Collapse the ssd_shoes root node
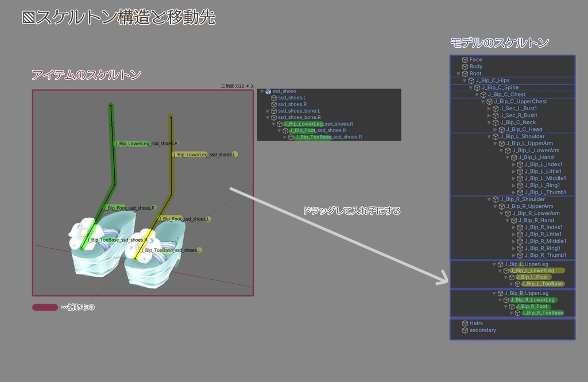The image size is (588, 382). (262, 91)
